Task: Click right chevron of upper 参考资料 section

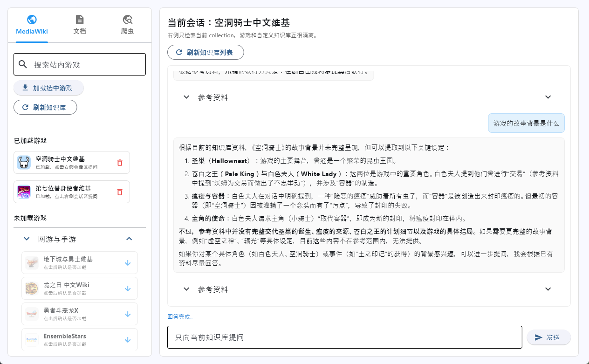Action: coord(548,97)
